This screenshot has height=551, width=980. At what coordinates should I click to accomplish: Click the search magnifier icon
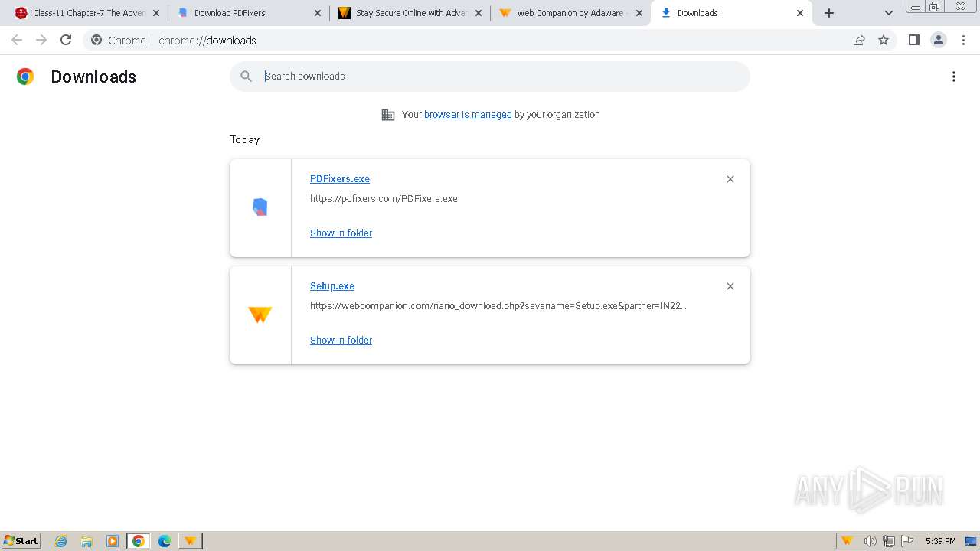click(x=247, y=77)
